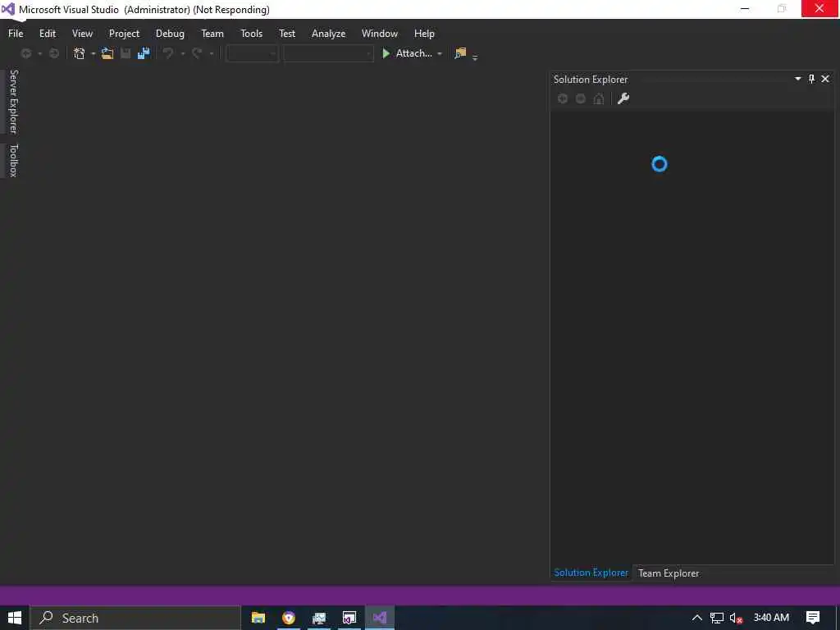840x630 pixels.
Task: Click the Find in Files toolbar icon
Action: coord(460,53)
